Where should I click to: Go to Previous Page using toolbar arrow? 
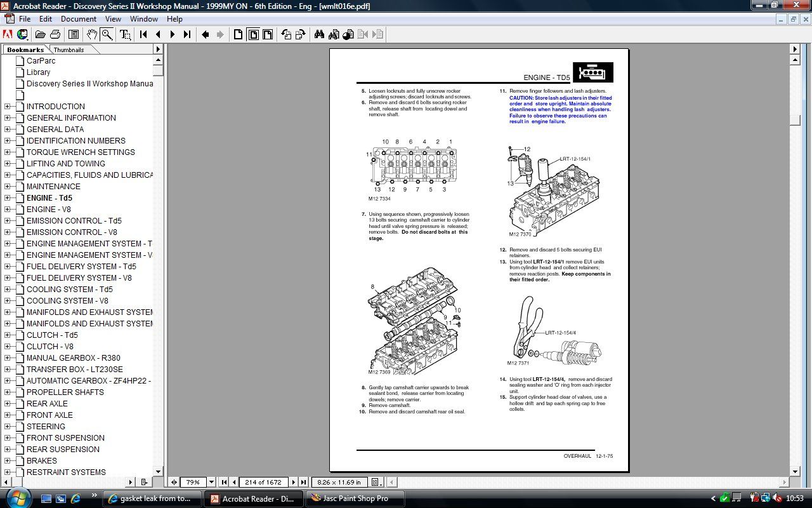tap(158, 34)
